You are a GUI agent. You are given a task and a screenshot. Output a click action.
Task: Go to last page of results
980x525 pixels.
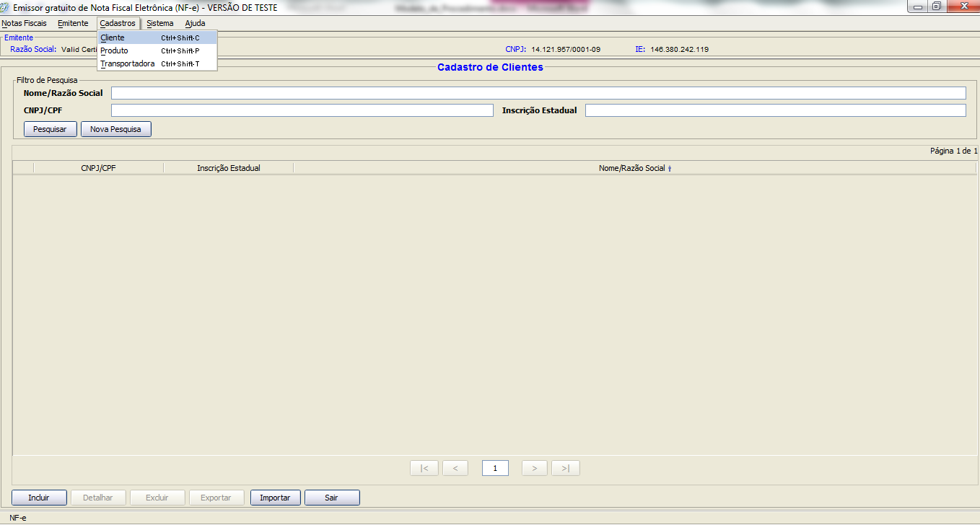566,468
